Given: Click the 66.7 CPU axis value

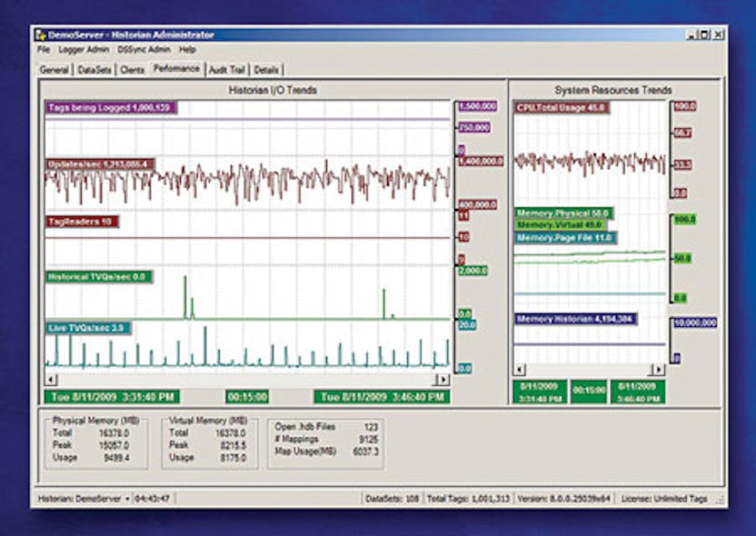Looking at the screenshot, I should tap(682, 133).
